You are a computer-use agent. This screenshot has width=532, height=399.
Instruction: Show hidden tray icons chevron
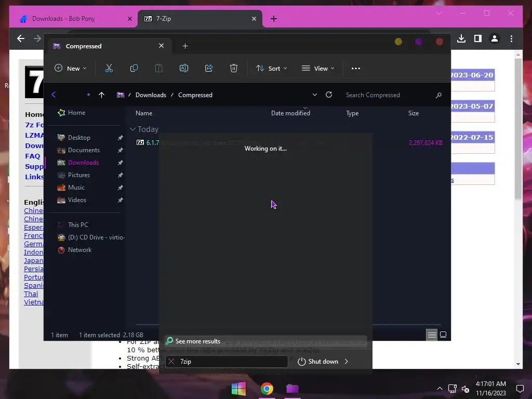click(x=440, y=389)
